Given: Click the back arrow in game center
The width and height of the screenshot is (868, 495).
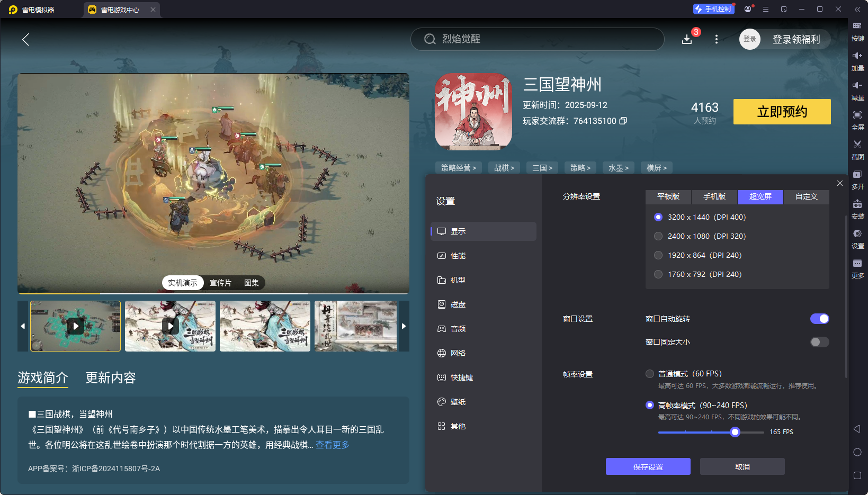Looking at the screenshot, I should tap(25, 39).
